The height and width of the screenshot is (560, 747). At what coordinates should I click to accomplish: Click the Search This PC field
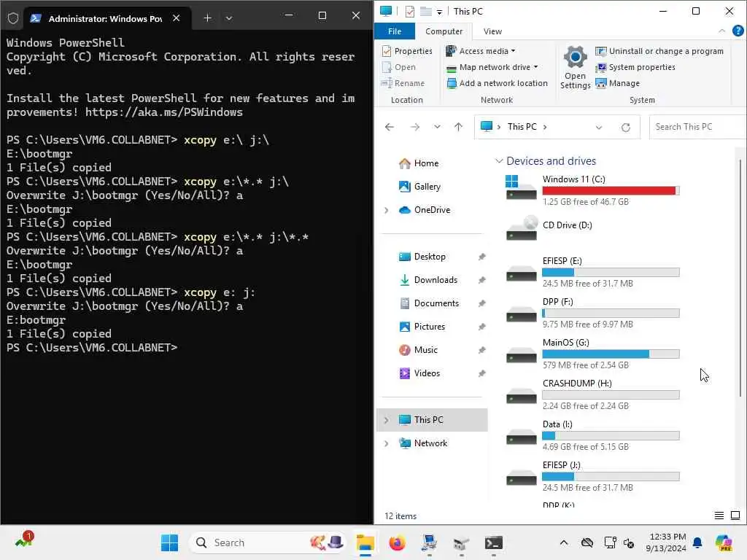tap(697, 127)
